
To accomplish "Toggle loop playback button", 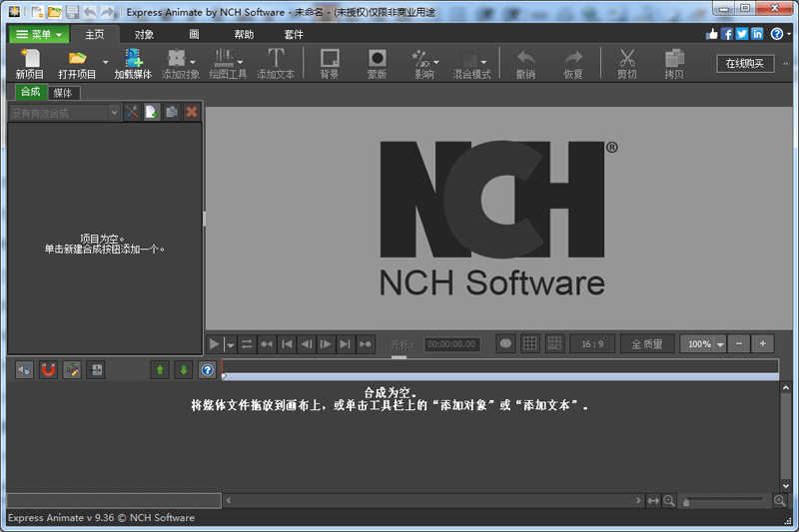I will pyautogui.click(x=247, y=344).
